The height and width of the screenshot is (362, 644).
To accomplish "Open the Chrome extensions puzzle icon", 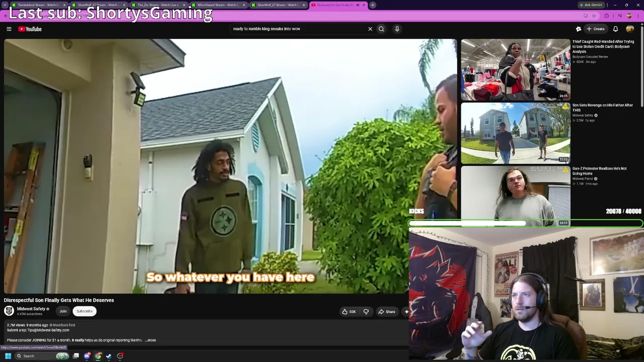I will [x=607, y=16].
